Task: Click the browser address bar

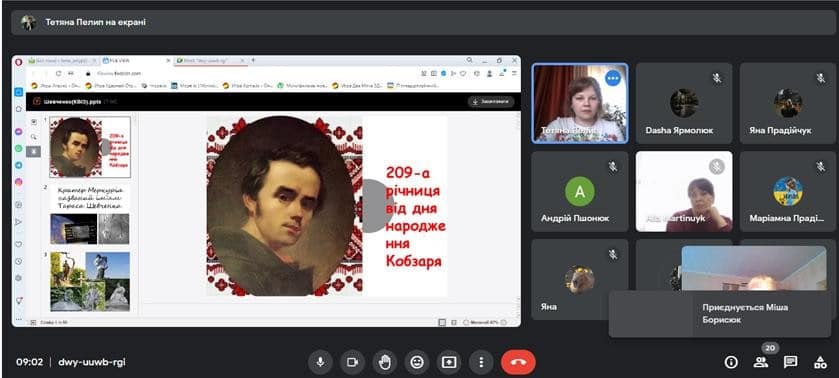Action: point(249,73)
